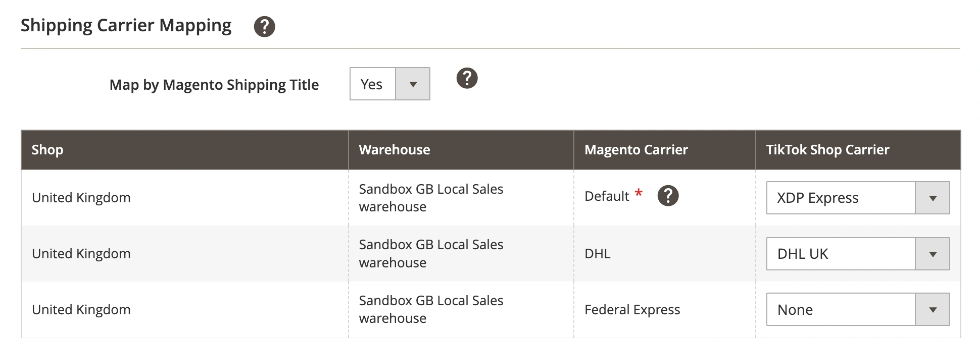Click help icon beside Shipping Carrier Mapping heading

pyautogui.click(x=264, y=26)
